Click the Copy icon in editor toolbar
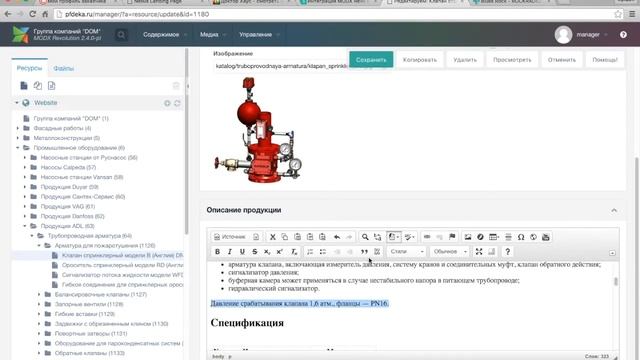This screenshot has width=640, height=360. pos(285,237)
